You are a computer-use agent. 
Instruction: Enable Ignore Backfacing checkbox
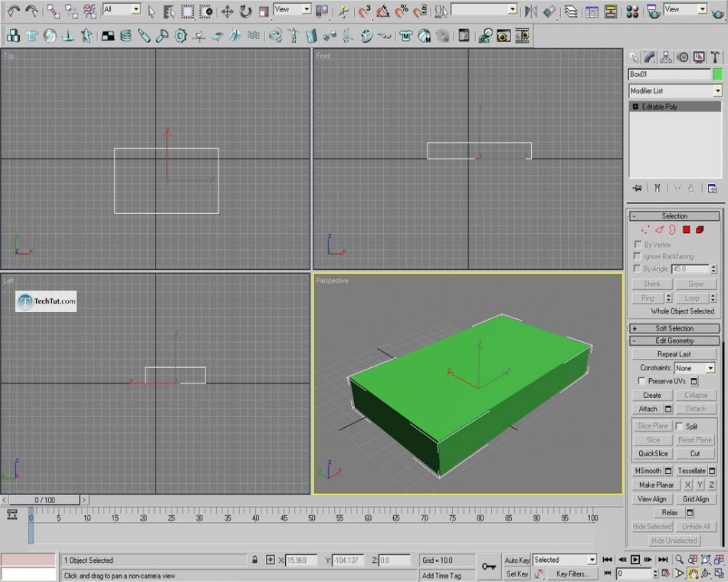638,256
